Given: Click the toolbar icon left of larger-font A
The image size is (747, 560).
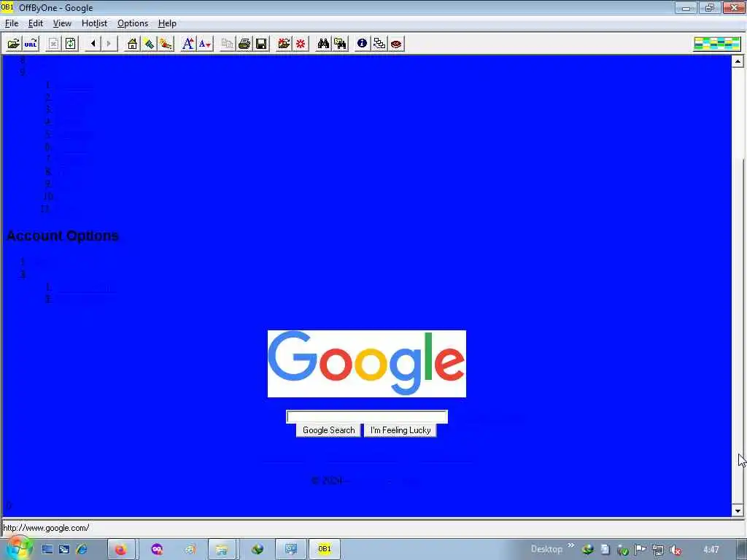Looking at the screenshot, I should (x=166, y=44).
